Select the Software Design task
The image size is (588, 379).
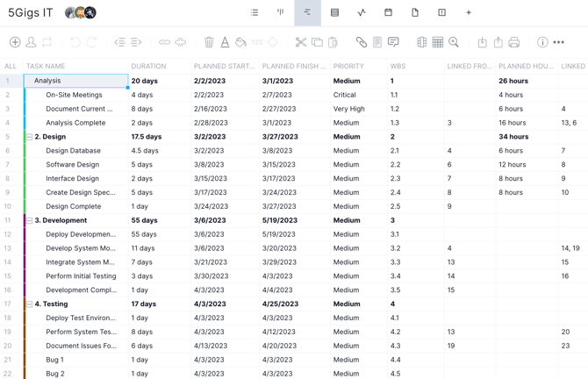[72, 165]
